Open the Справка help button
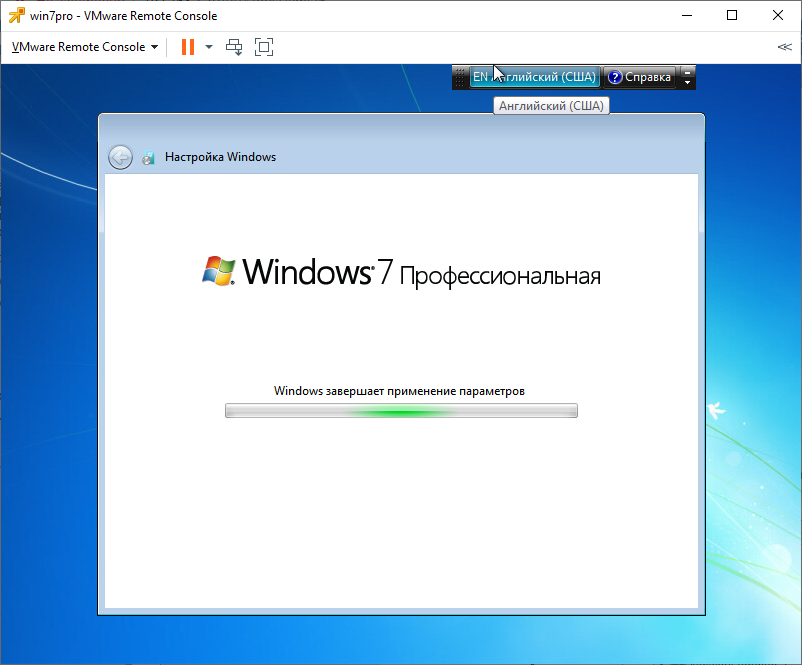The width and height of the screenshot is (802, 665). [639, 77]
